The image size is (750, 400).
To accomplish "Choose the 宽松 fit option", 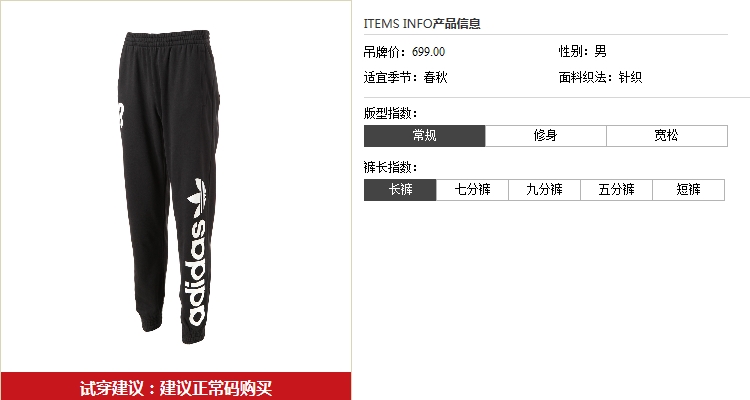I will [667, 136].
